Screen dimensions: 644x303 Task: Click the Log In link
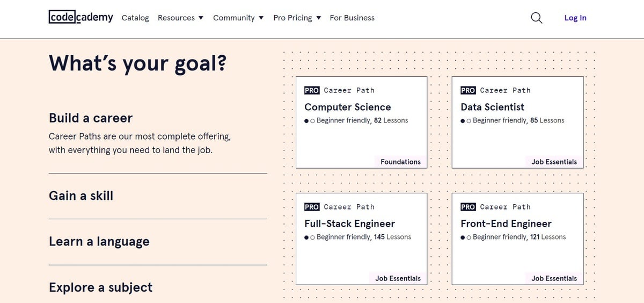pyautogui.click(x=575, y=18)
